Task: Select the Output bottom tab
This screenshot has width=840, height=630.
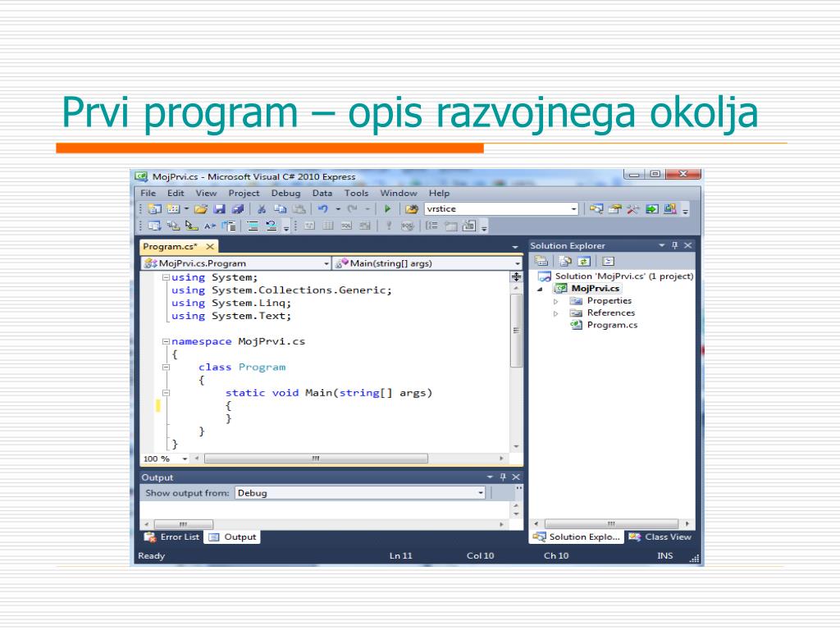Action: [232, 536]
